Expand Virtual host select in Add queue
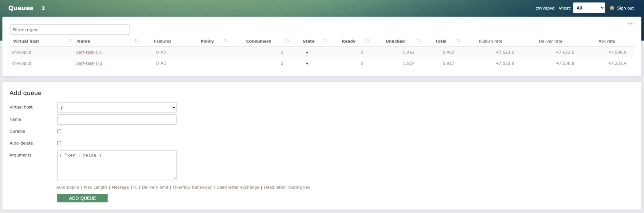This screenshot has height=213, width=644. [x=117, y=107]
